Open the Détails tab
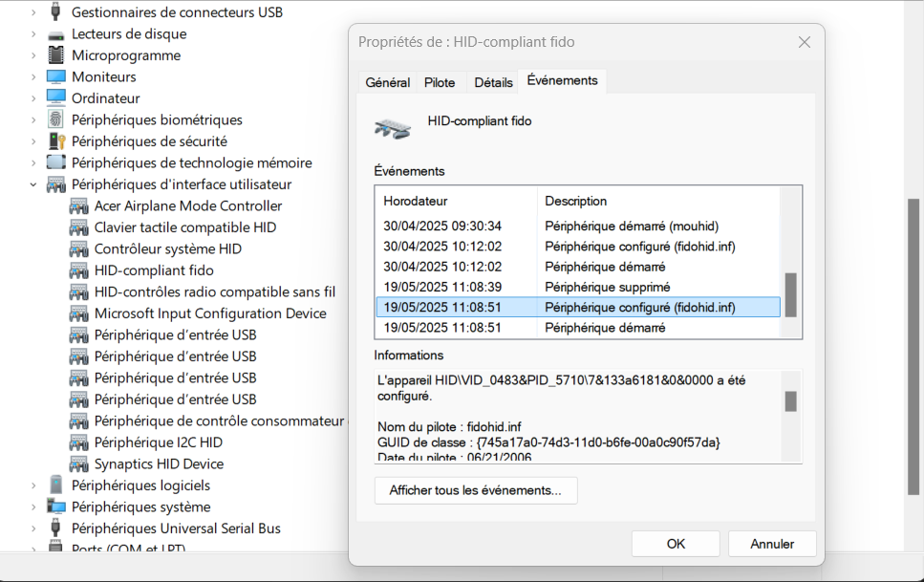Screen dimensions: 924x582 coord(493,83)
